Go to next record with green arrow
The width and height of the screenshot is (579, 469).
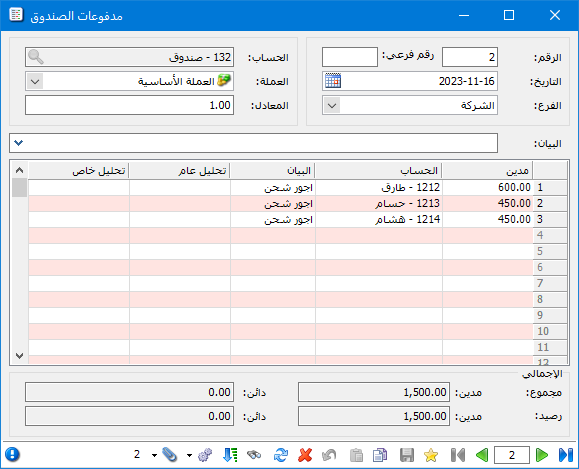coord(542,455)
